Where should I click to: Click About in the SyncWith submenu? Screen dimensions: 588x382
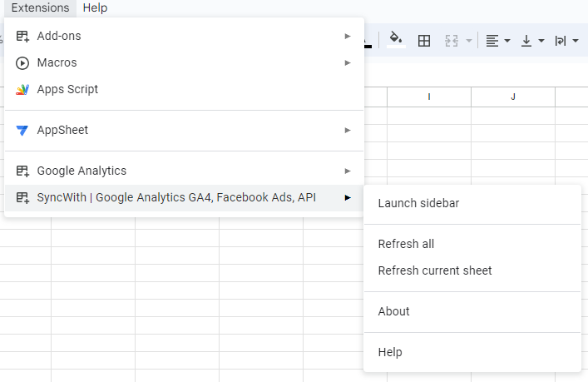click(x=393, y=311)
